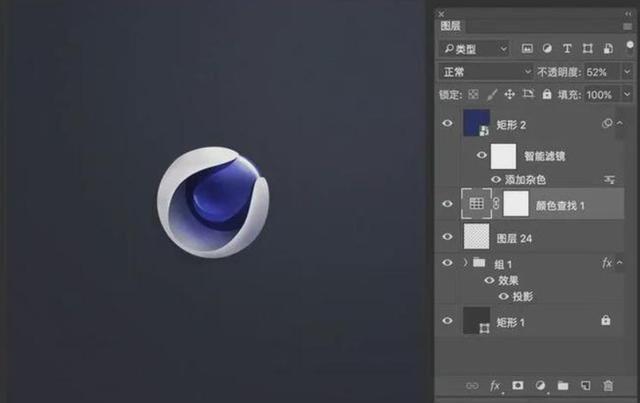Open the 正常 blend mode dropdown
This screenshot has width=640, height=403.
487,72
